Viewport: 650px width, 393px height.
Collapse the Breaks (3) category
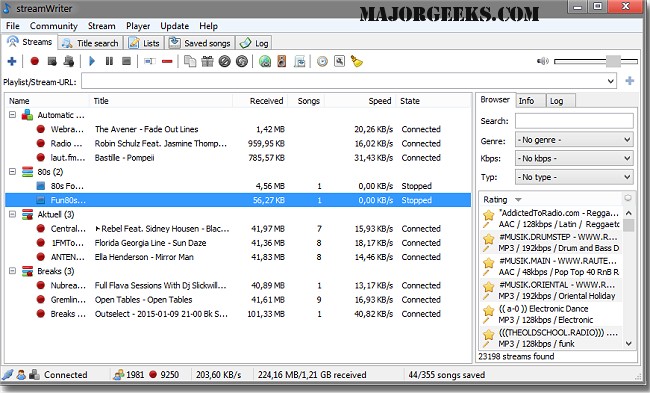(12, 271)
